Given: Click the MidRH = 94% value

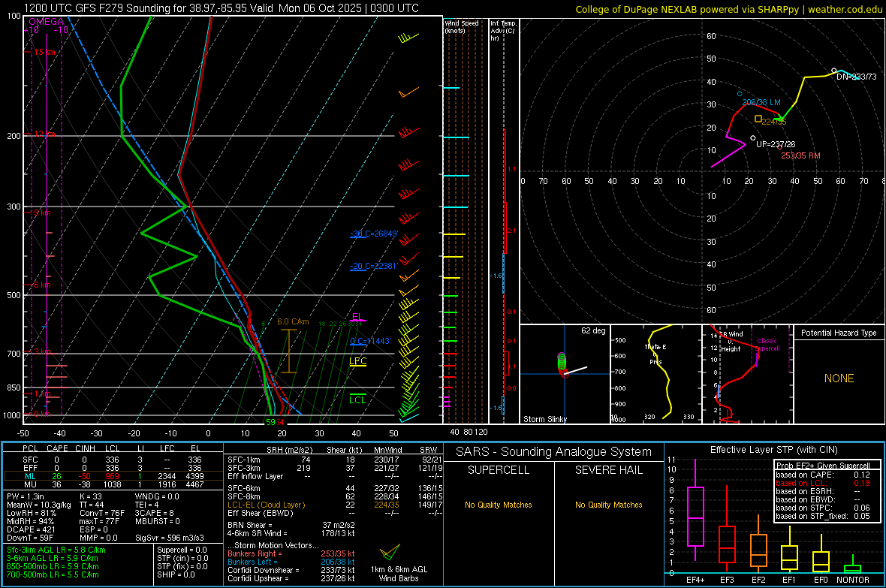Looking at the screenshot, I should (31, 521).
